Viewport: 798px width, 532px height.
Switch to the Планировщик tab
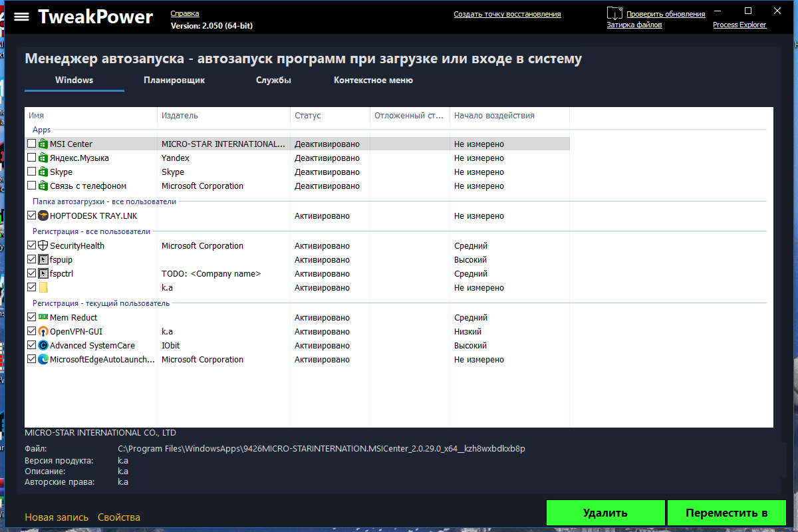[174, 80]
